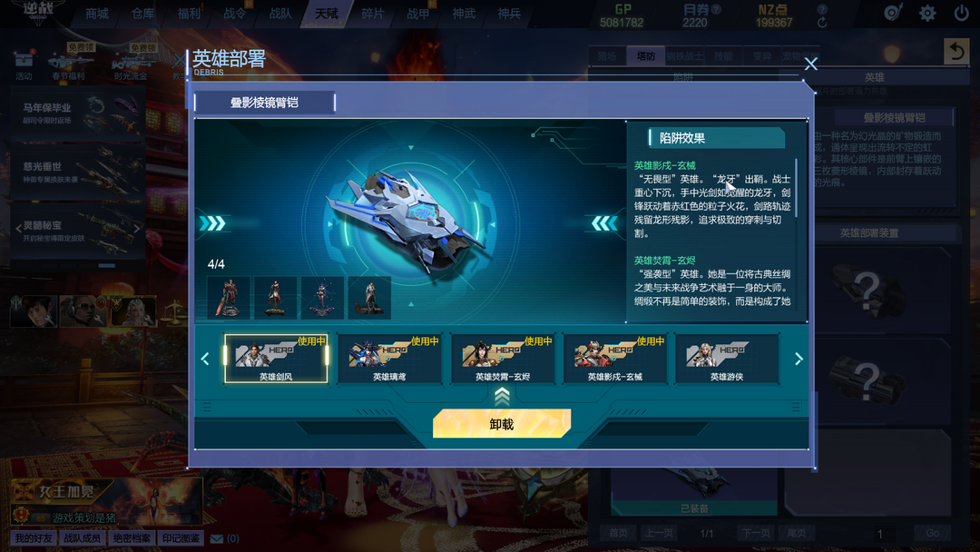This screenshot has width=980, height=552.
Task: Click the left triple-chevron model rotate arrow
Action: point(213,223)
